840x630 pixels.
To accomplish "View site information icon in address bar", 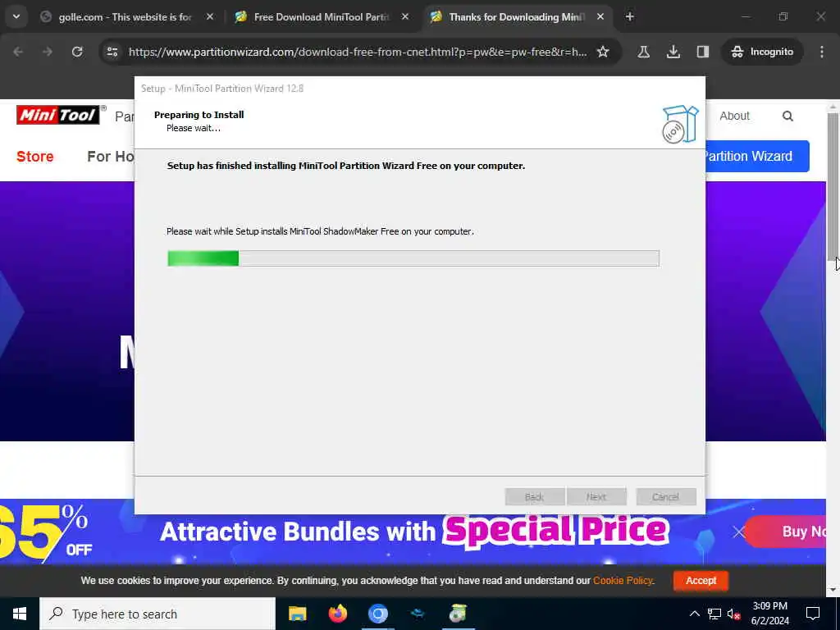I will point(112,52).
